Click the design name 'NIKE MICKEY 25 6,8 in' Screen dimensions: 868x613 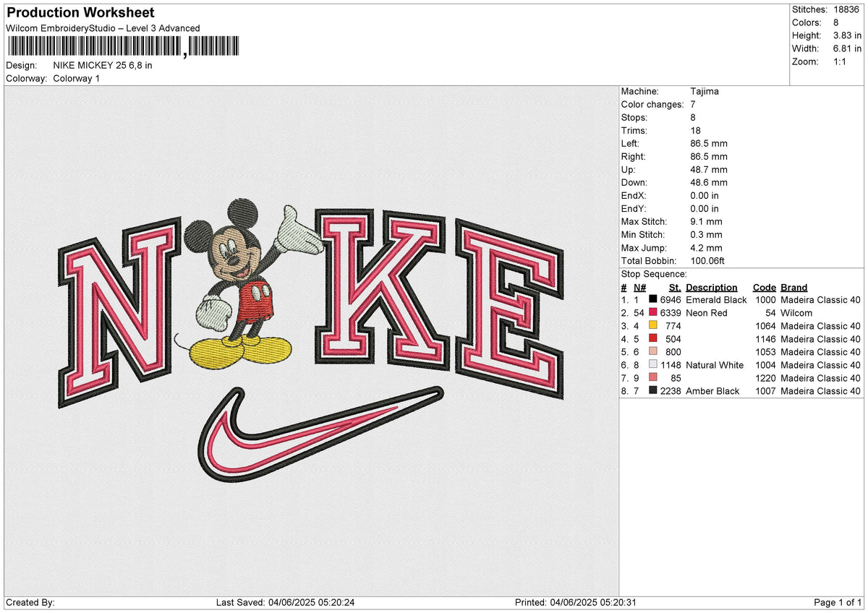point(103,65)
